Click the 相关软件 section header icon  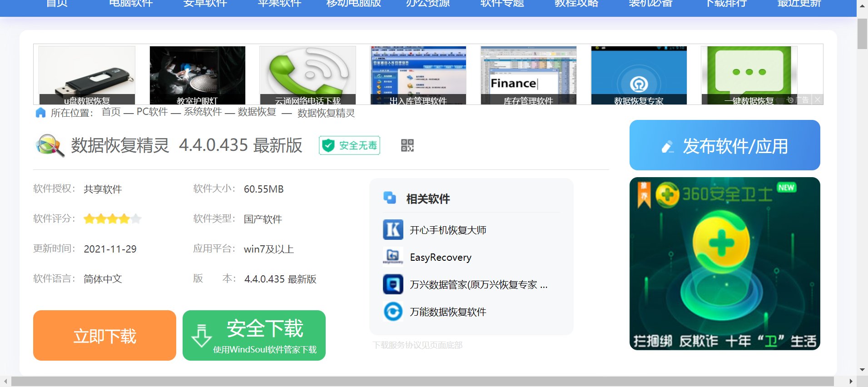[x=390, y=198]
